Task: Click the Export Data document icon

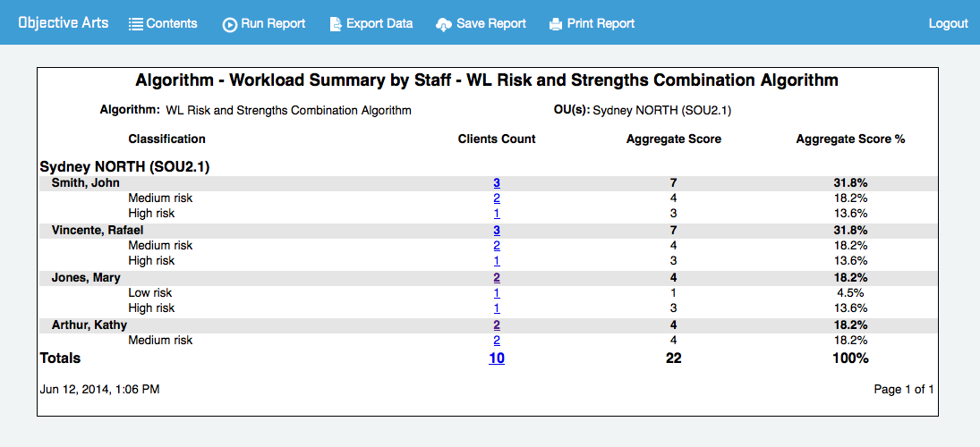Action: (x=336, y=24)
